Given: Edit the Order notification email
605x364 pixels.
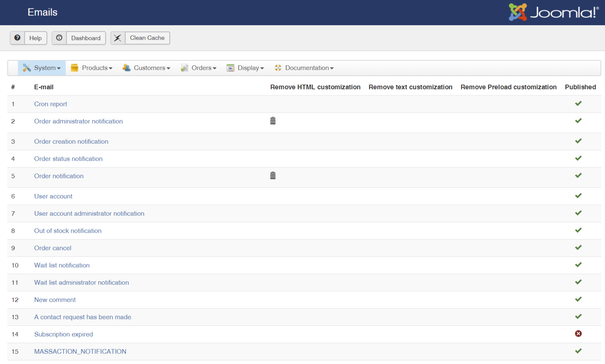Looking at the screenshot, I should (59, 176).
